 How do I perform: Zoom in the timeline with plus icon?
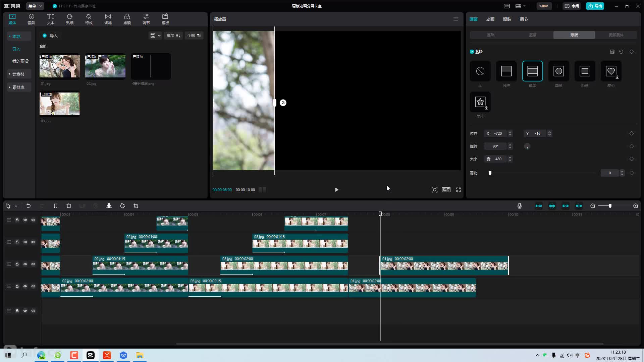pos(636,206)
